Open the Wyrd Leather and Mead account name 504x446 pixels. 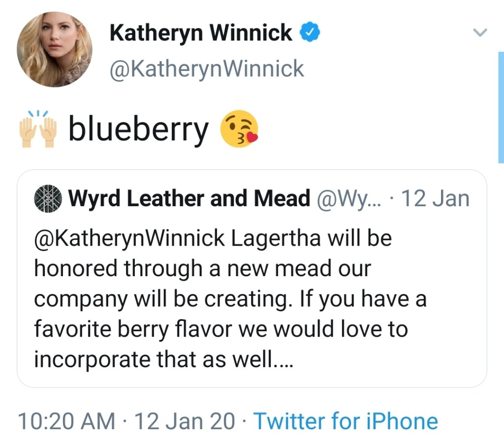[x=189, y=199]
